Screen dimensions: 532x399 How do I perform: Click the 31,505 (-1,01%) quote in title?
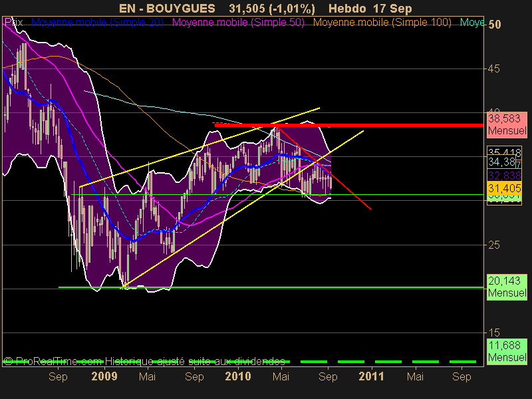coord(272,8)
